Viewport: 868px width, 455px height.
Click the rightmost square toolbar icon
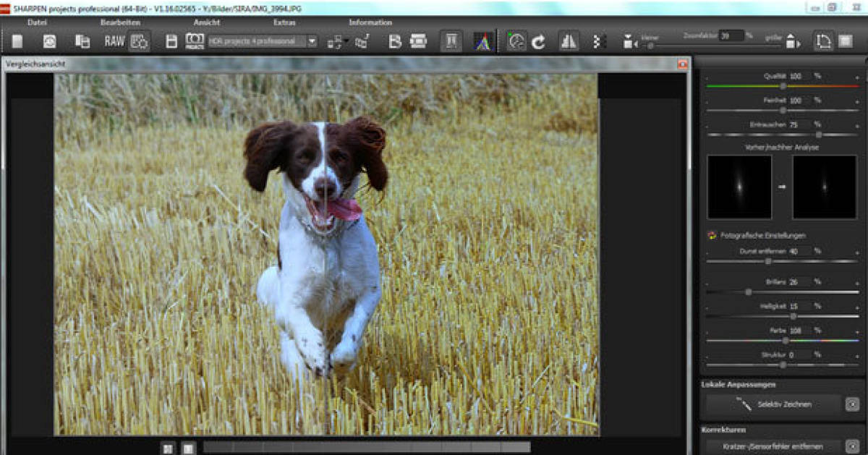point(845,41)
